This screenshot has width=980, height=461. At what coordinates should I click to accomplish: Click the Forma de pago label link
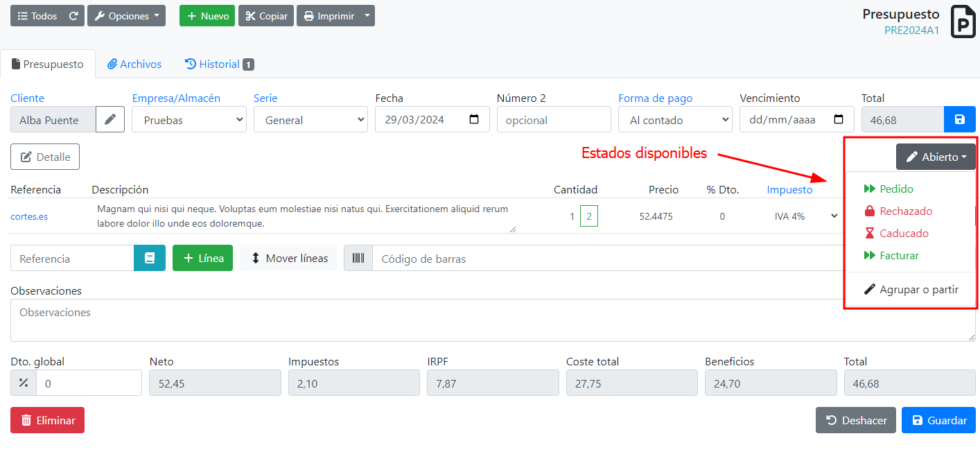click(x=655, y=98)
